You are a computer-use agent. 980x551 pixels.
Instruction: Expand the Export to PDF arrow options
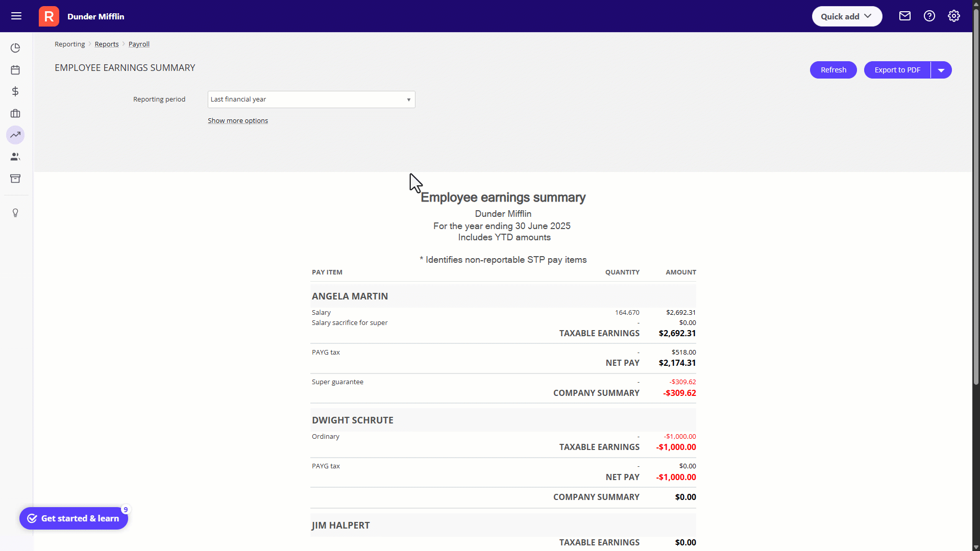(941, 70)
